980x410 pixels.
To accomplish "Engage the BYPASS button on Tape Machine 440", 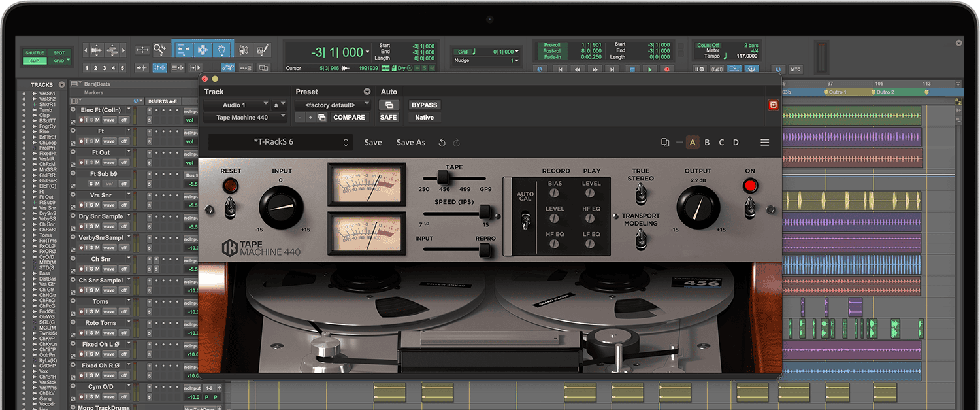I will [424, 105].
